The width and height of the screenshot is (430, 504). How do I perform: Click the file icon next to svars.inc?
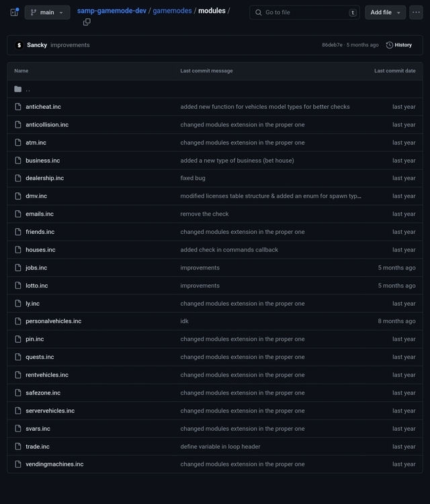18,429
